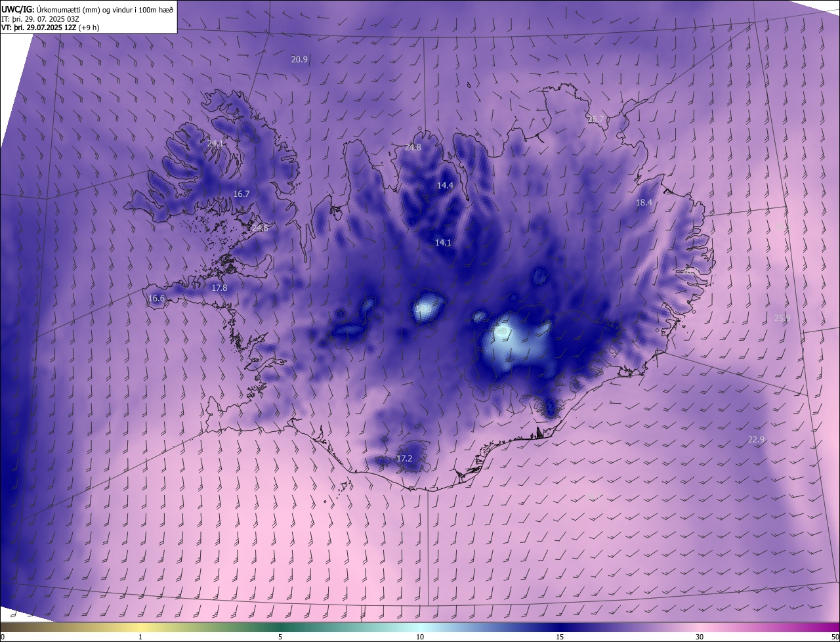Viewport: 840px width, 642px height.
Task: Click the 24.1 value in the Westfjords
Action: pyautogui.click(x=216, y=143)
